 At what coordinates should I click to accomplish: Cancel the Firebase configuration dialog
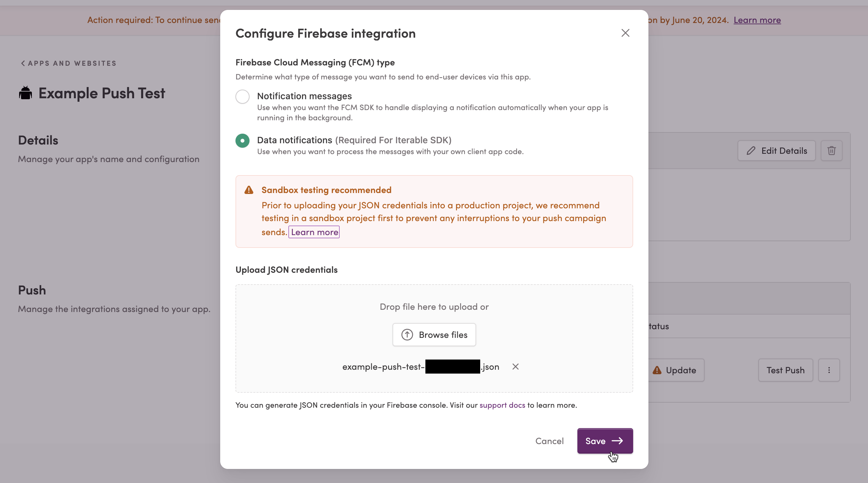(x=549, y=441)
